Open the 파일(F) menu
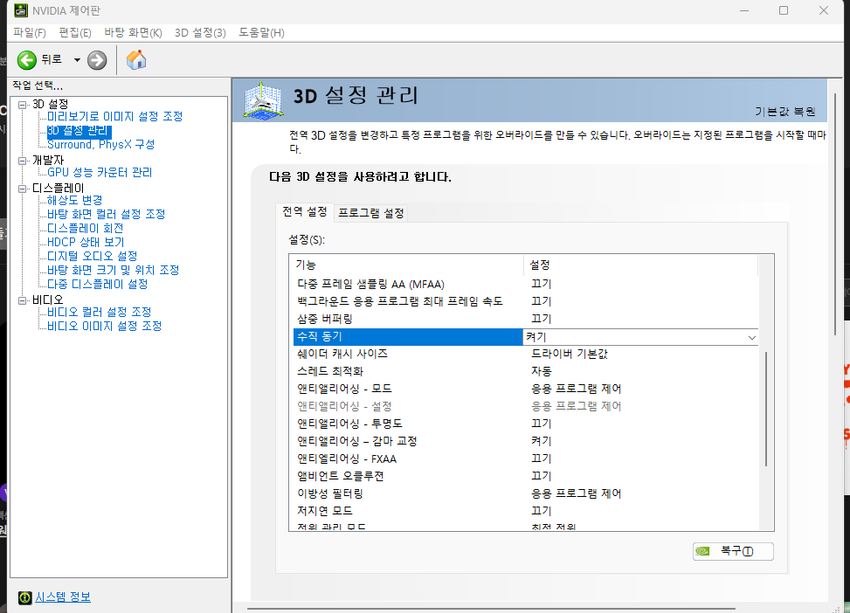The image size is (850, 613). 30,33
